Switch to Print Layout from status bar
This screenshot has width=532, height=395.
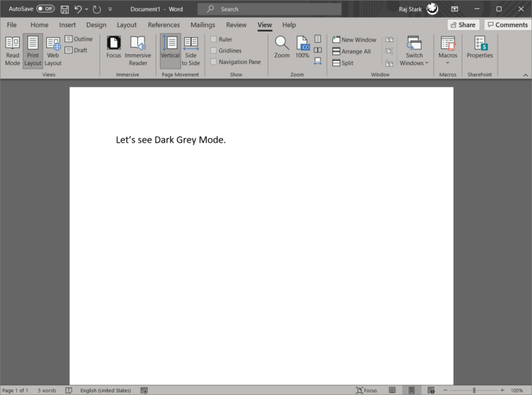click(x=411, y=390)
